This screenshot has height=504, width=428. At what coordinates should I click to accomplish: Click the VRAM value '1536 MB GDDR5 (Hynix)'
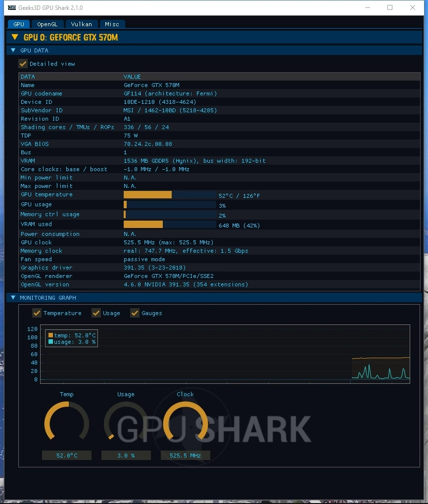(161, 161)
